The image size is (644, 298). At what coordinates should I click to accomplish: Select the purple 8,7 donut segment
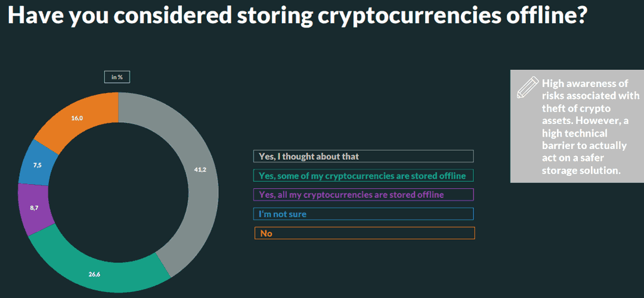tap(34, 209)
